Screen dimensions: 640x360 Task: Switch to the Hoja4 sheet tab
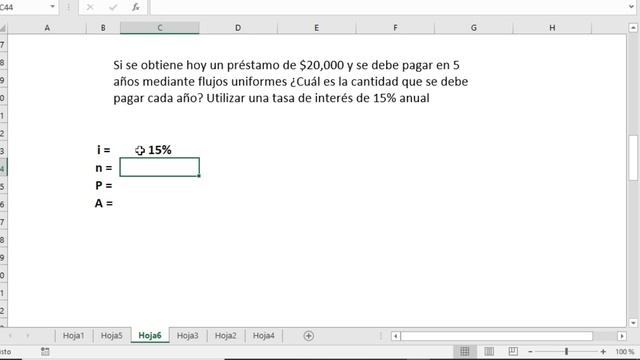(263, 336)
